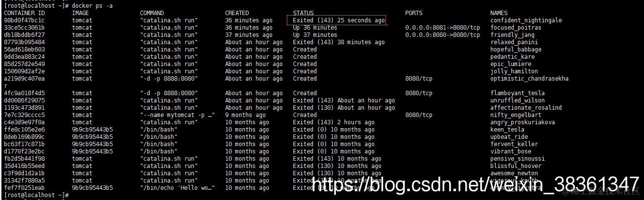
Task: Select container ID 1193c473d891
Action: pyautogui.click(x=24, y=108)
